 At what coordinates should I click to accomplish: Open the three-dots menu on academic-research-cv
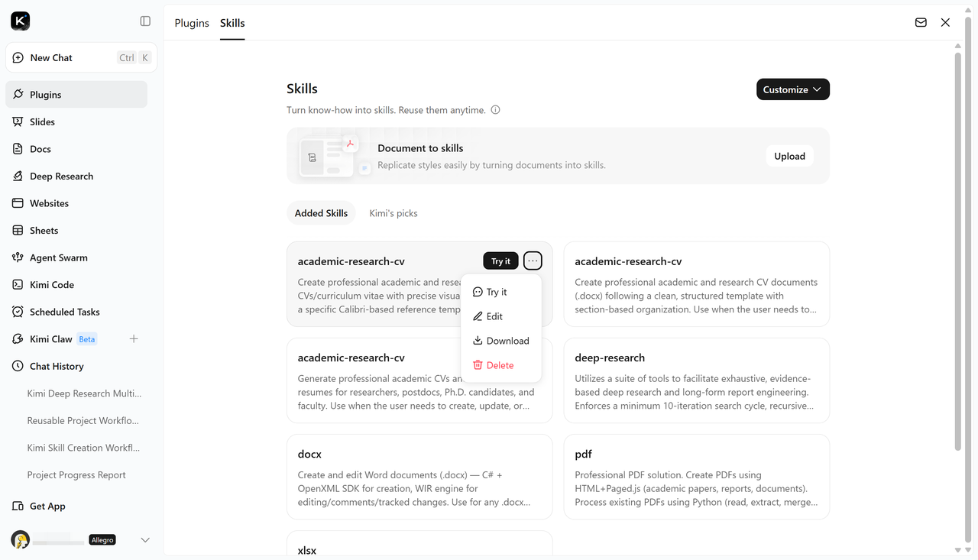pos(533,261)
